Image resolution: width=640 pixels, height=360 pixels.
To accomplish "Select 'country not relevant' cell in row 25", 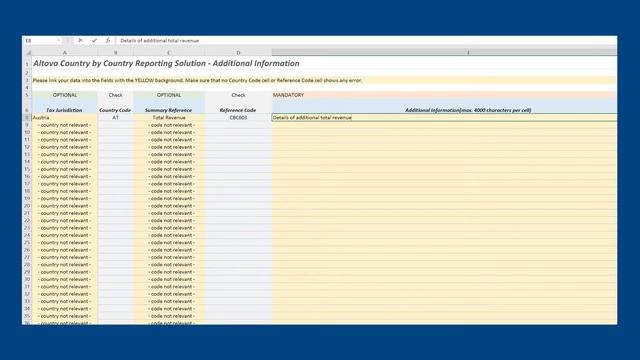I will [64, 242].
